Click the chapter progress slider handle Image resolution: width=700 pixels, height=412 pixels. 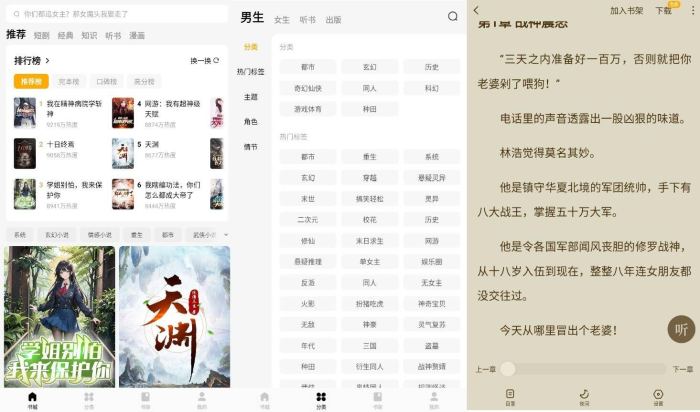point(508,369)
